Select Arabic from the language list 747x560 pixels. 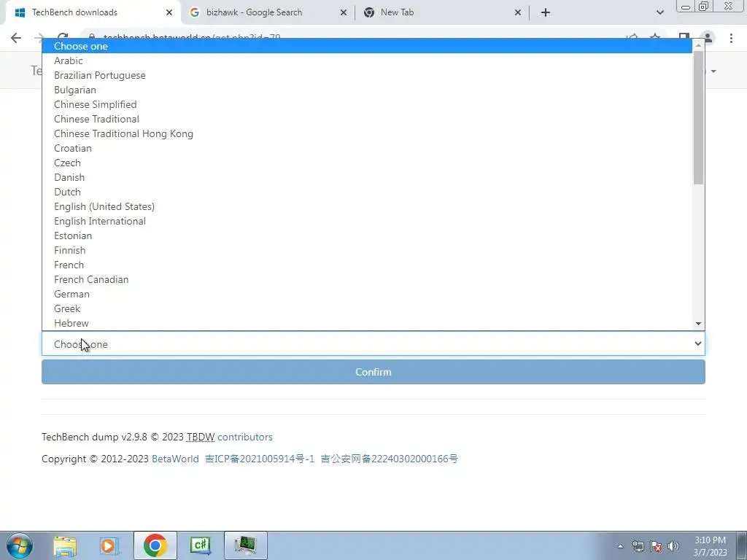point(367,61)
